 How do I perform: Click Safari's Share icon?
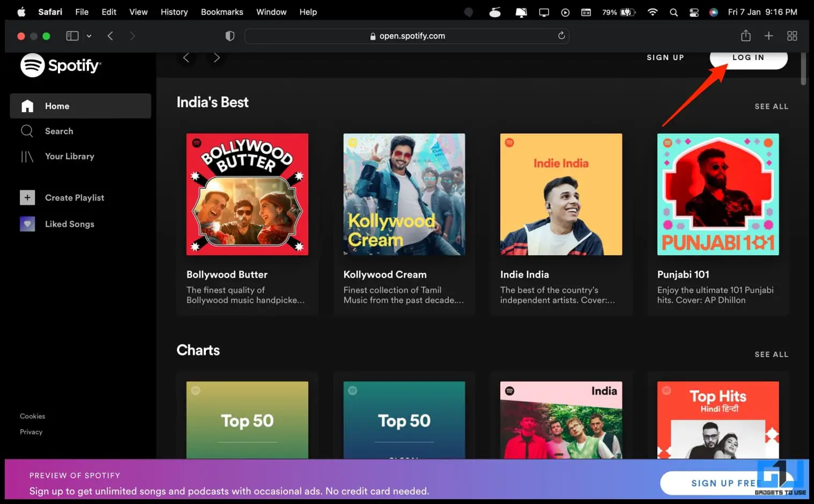[x=746, y=35]
